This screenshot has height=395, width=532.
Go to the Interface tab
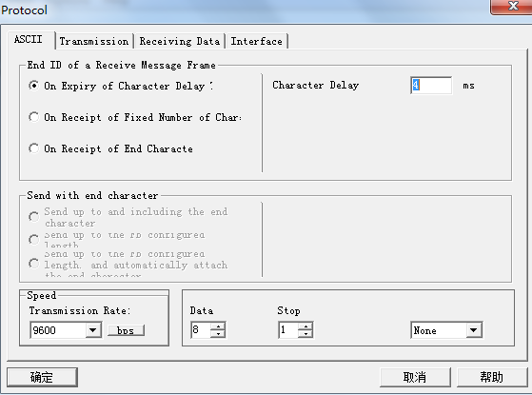coord(257,41)
